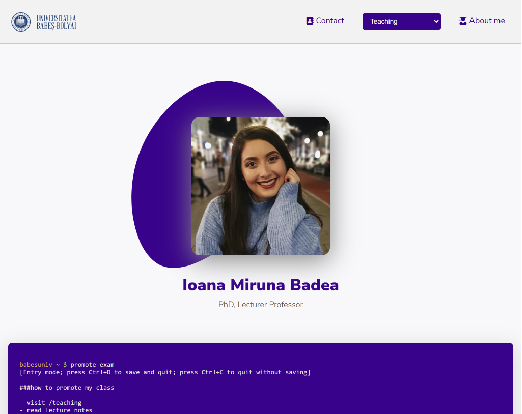The image size is (522, 414).
Task: Click the 'how to promote my class' line
Action: (67, 388)
